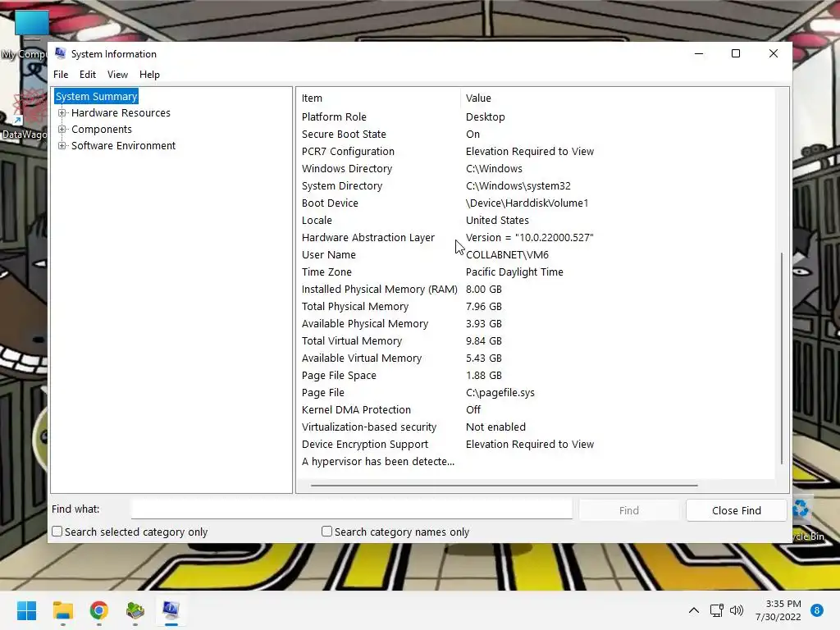
Task: Enable Search category names only checkbox
Action: 326,532
